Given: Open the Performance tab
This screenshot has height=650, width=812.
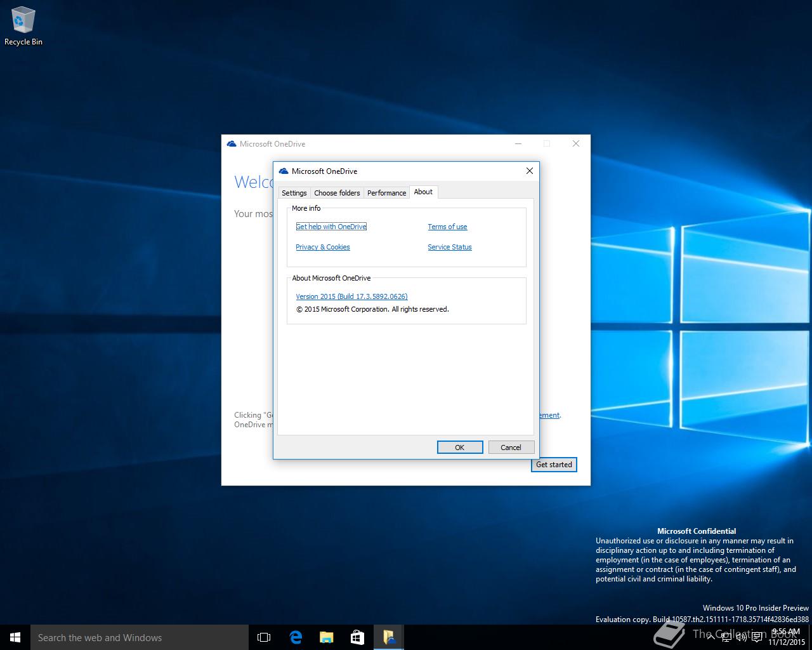Looking at the screenshot, I should point(386,193).
